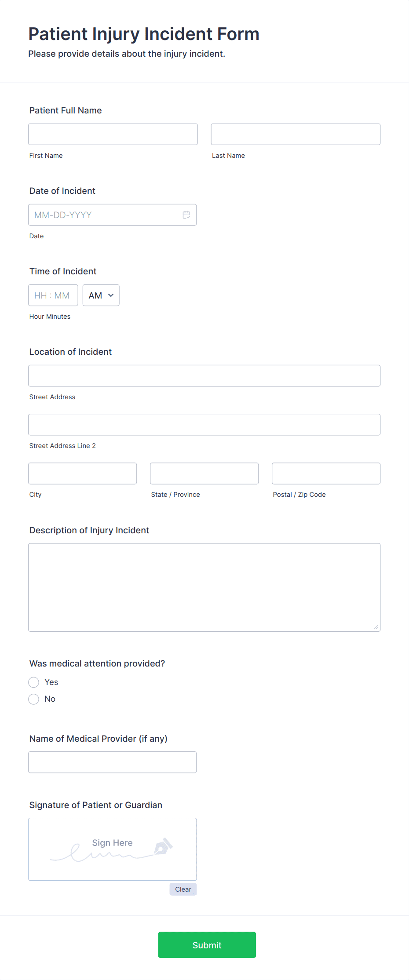Select No for medical attention provided
Viewport: 409px width, 980px height.
click(x=34, y=699)
